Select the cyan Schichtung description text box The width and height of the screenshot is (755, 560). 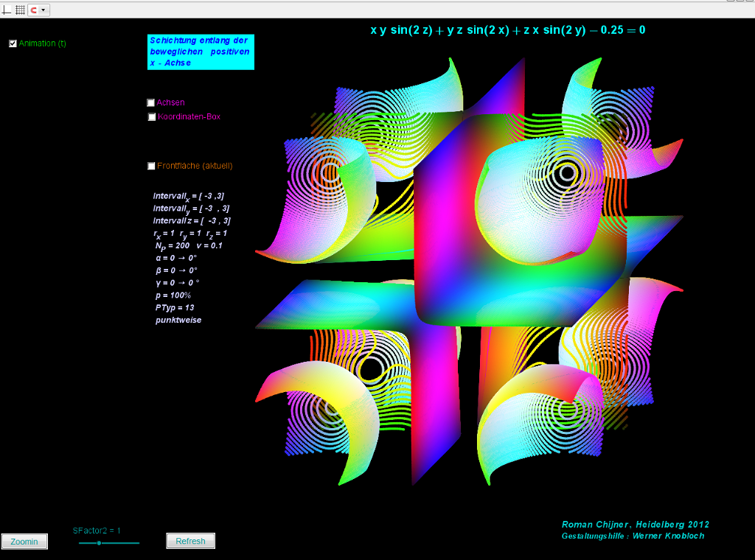pyautogui.click(x=201, y=52)
